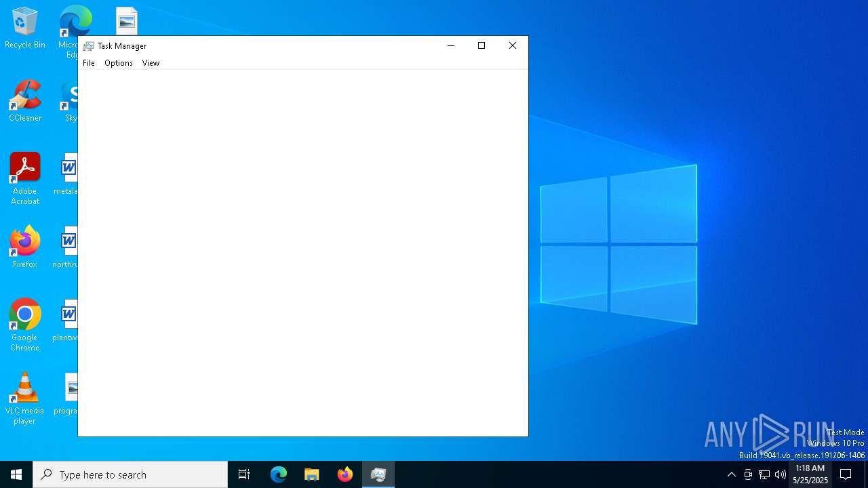This screenshot has width=868, height=488.
Task: Open the View menu in Task Manager
Action: click(x=151, y=63)
